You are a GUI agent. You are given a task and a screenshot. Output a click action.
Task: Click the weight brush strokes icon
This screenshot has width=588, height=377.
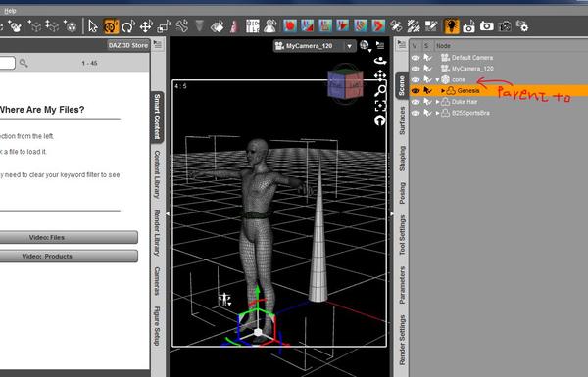[414, 25]
